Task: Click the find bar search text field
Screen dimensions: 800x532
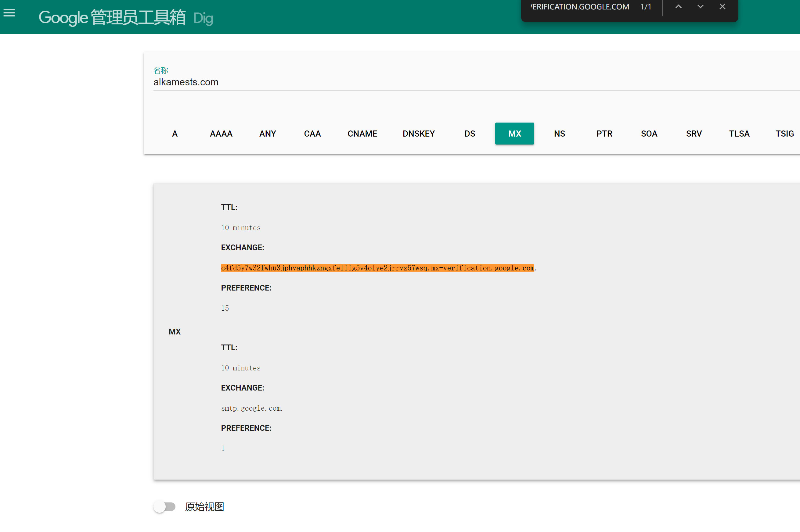Action: tap(580, 7)
